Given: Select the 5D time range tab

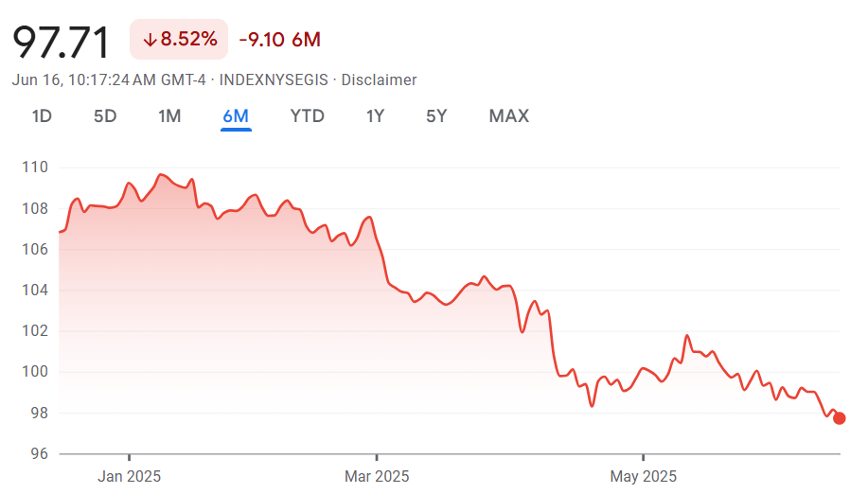Looking at the screenshot, I should [105, 116].
